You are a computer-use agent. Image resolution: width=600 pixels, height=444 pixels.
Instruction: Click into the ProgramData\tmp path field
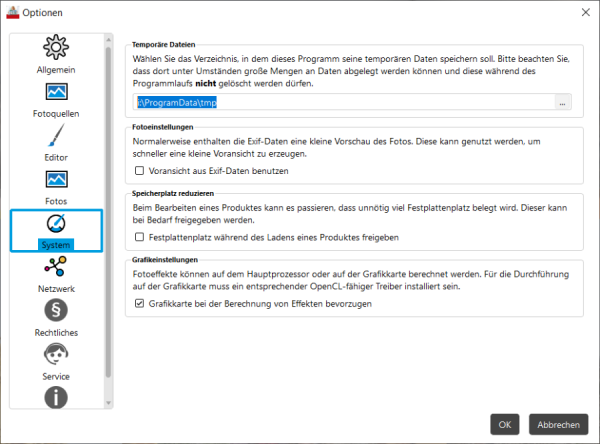coord(344,103)
